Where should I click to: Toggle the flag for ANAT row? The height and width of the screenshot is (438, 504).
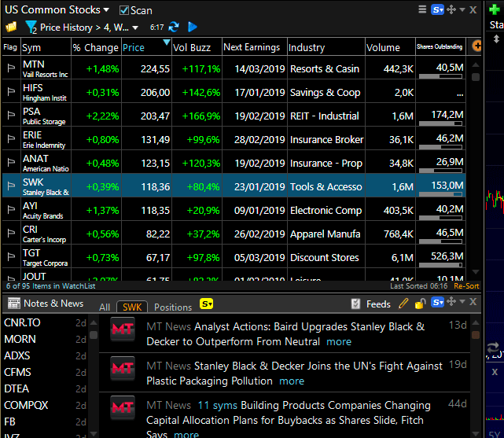(11, 162)
